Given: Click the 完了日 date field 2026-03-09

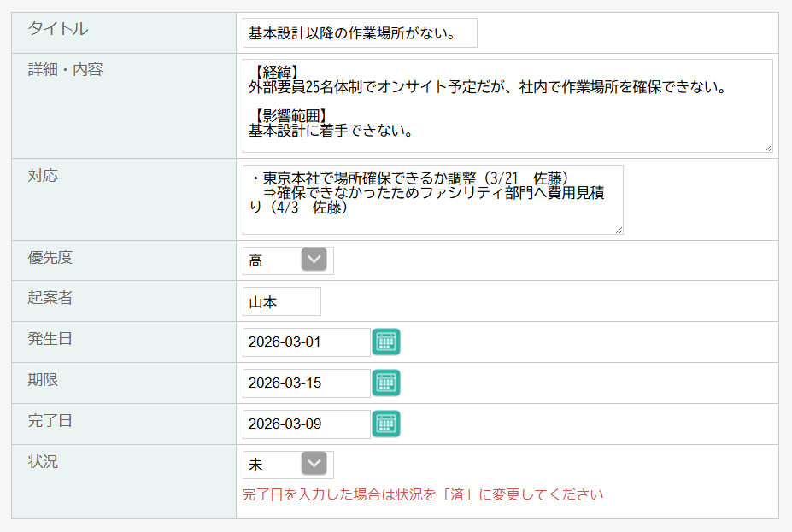Looking at the screenshot, I should click(x=306, y=424).
